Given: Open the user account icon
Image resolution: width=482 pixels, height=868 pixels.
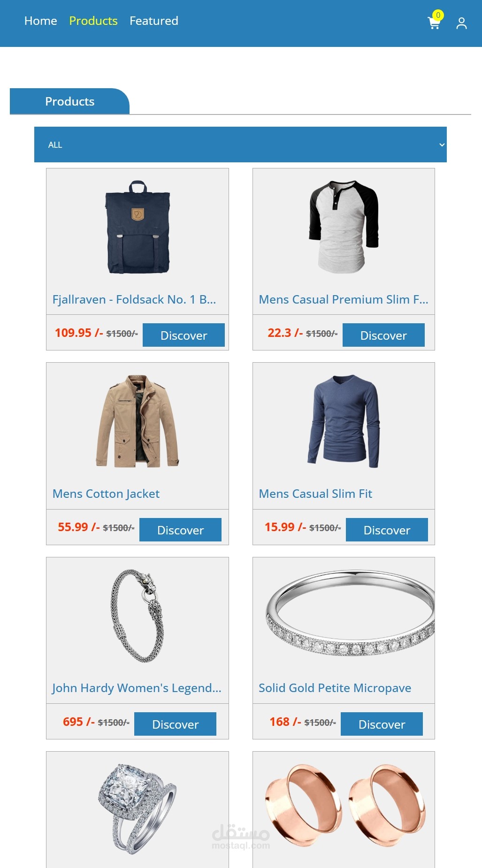Looking at the screenshot, I should pyautogui.click(x=461, y=23).
